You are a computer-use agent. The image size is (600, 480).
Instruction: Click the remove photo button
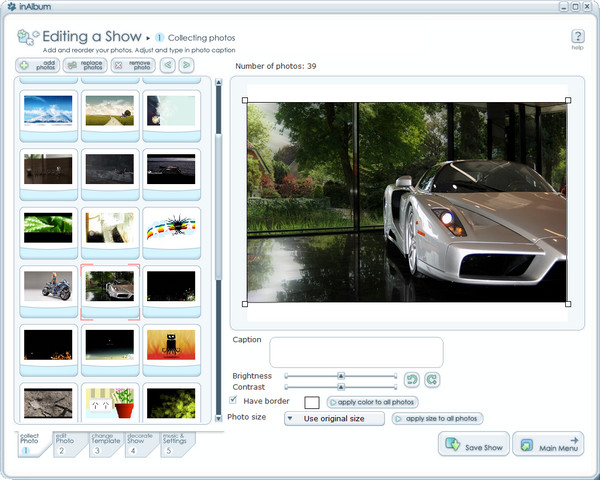(131, 65)
